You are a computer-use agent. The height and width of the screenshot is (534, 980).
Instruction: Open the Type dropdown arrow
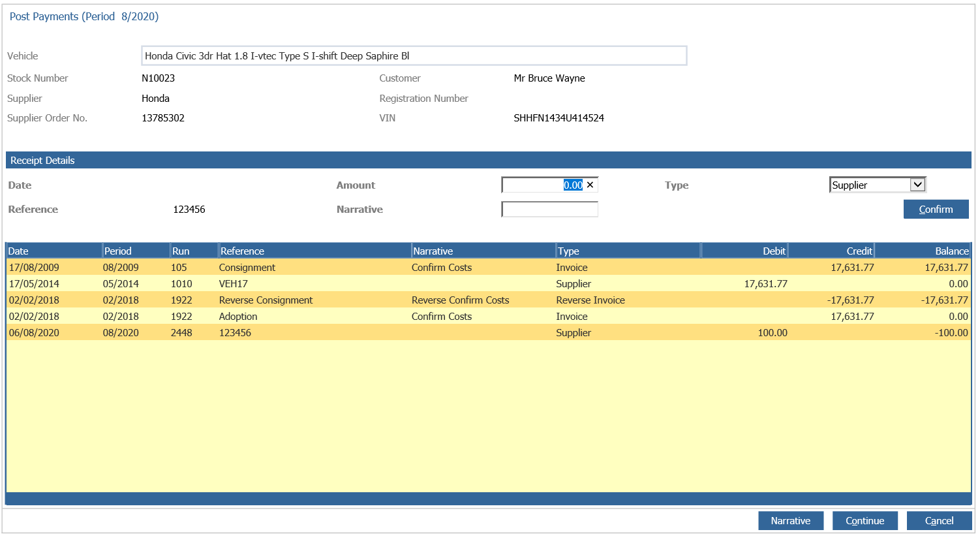tap(917, 185)
